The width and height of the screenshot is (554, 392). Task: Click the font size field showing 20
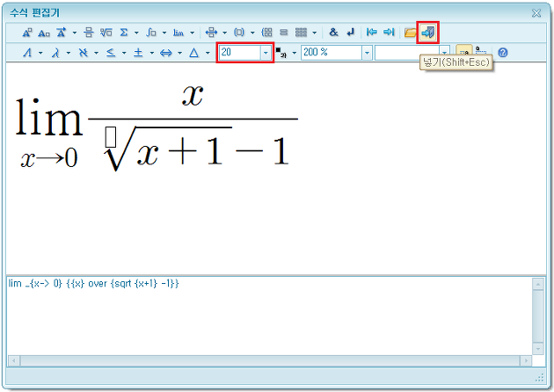(x=239, y=53)
